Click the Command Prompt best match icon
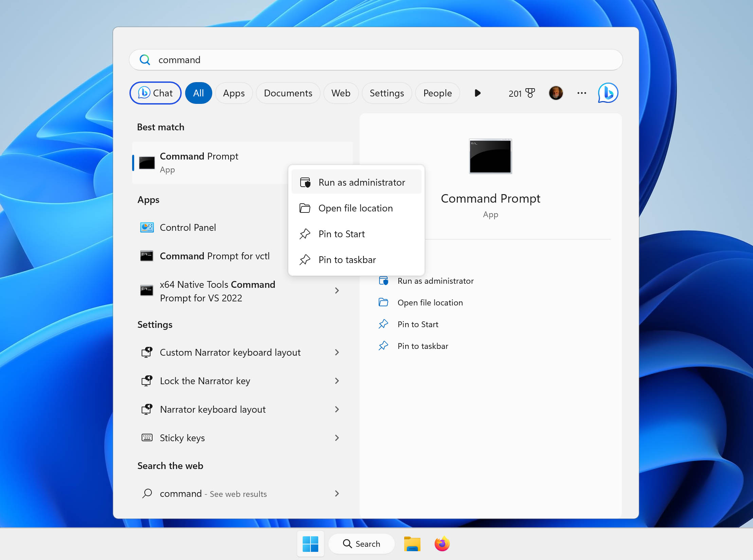 pyautogui.click(x=147, y=163)
